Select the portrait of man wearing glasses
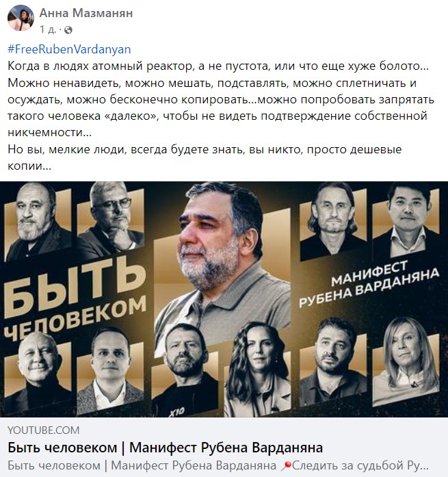 pyautogui.click(x=111, y=218)
